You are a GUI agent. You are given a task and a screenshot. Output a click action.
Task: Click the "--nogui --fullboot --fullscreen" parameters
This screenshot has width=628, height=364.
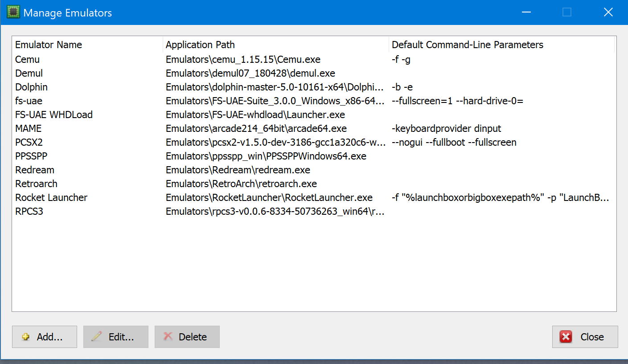[x=454, y=142]
